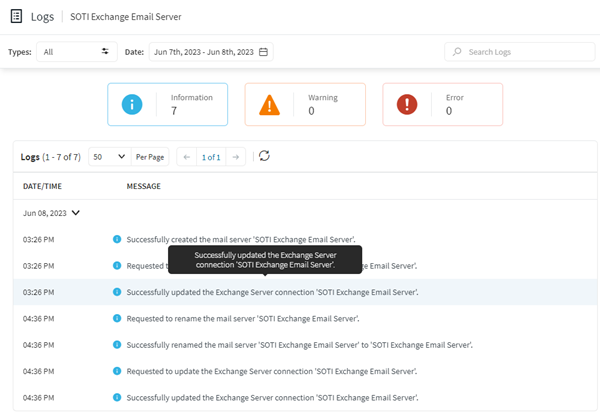Go to the previous page arrow

click(x=186, y=157)
